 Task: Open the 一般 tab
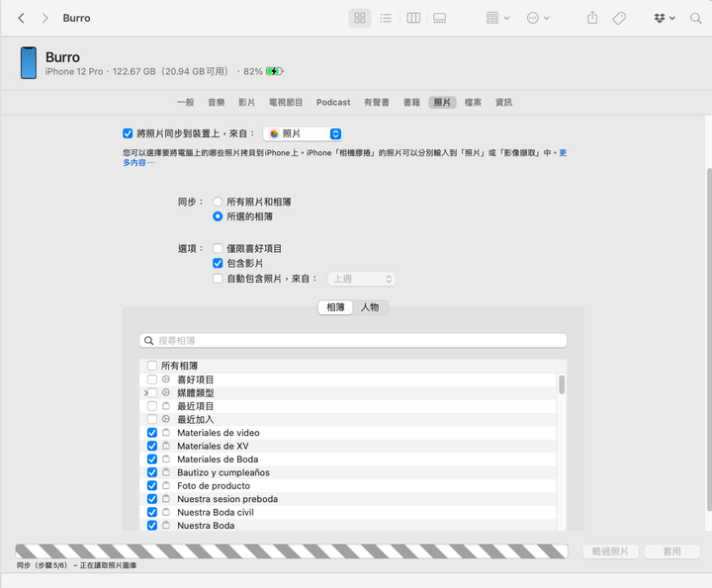pyautogui.click(x=185, y=103)
